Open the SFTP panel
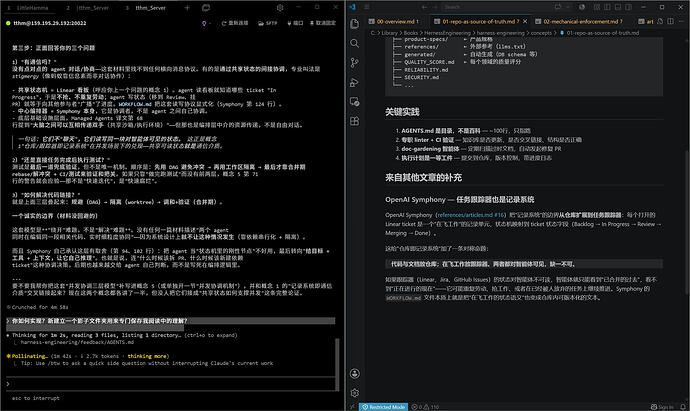 click(x=268, y=23)
